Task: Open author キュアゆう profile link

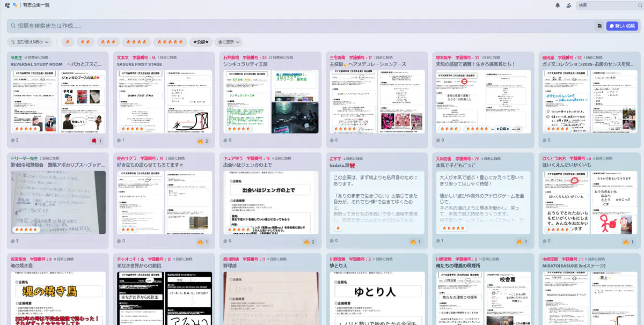Action: [233, 159]
